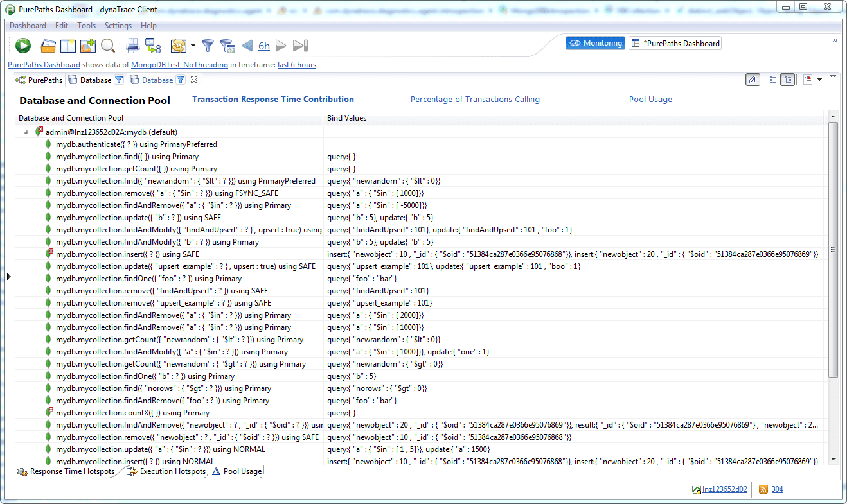Create a new dashboard with the starred-table icon
The width and height of the screenshot is (847, 504).
coord(68,46)
